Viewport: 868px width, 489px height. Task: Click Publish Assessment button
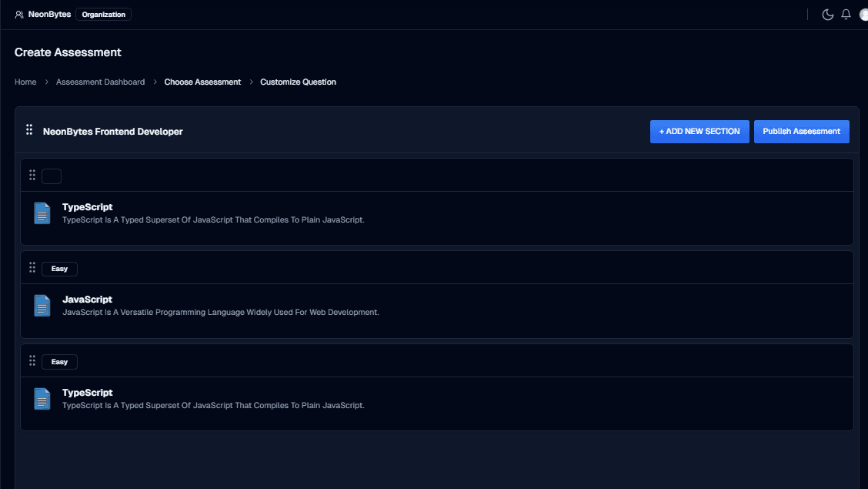tap(802, 131)
